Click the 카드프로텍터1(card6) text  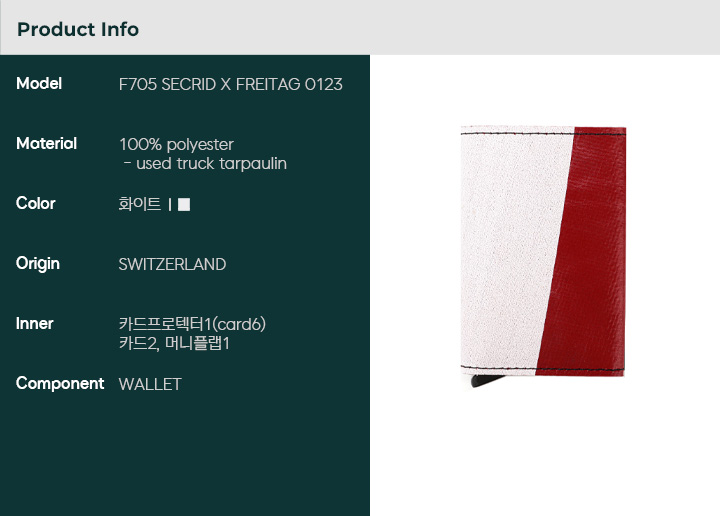[192, 324]
